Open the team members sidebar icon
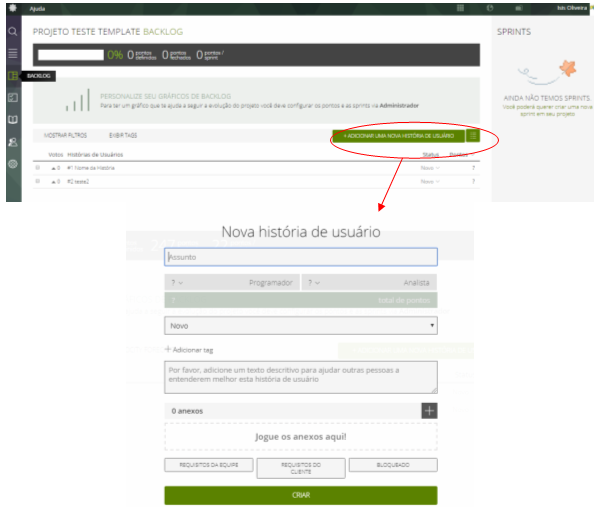 (13, 142)
